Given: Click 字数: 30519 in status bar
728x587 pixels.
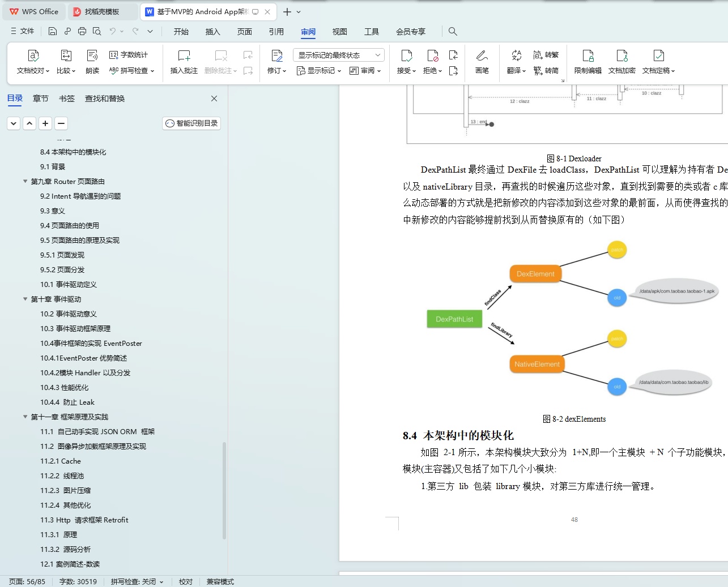Looking at the screenshot, I should (78, 582).
